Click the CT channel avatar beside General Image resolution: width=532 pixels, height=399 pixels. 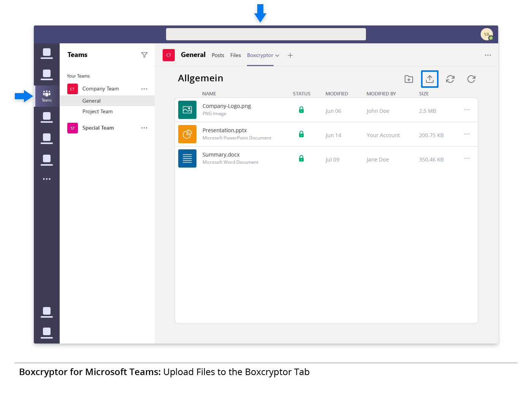[x=169, y=55]
